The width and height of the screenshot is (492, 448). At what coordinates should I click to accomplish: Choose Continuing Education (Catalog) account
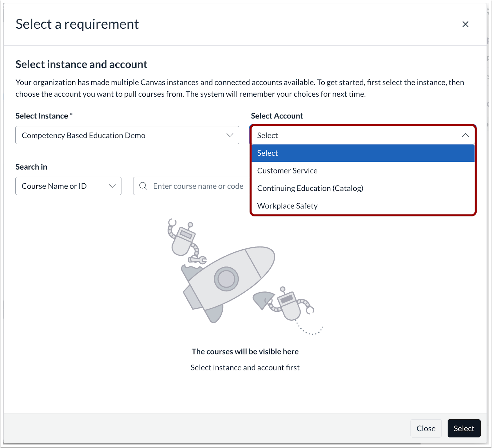(310, 188)
